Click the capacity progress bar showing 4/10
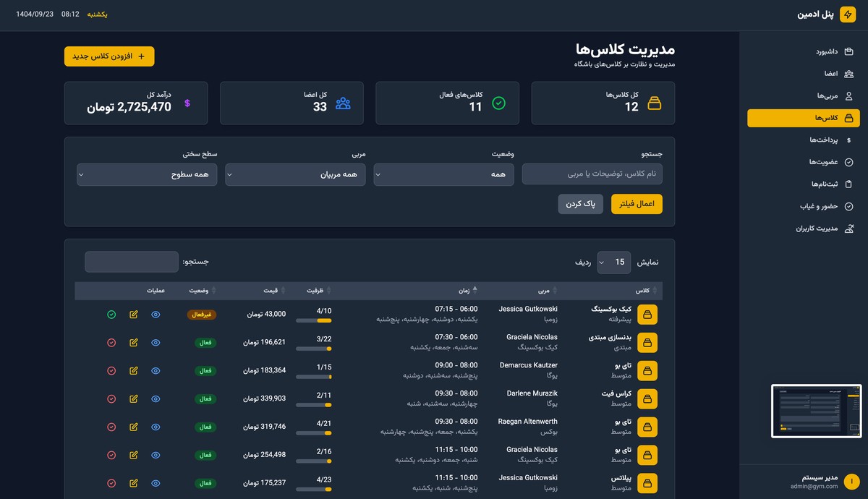Image resolution: width=868 pixels, height=499 pixels. pos(314,319)
